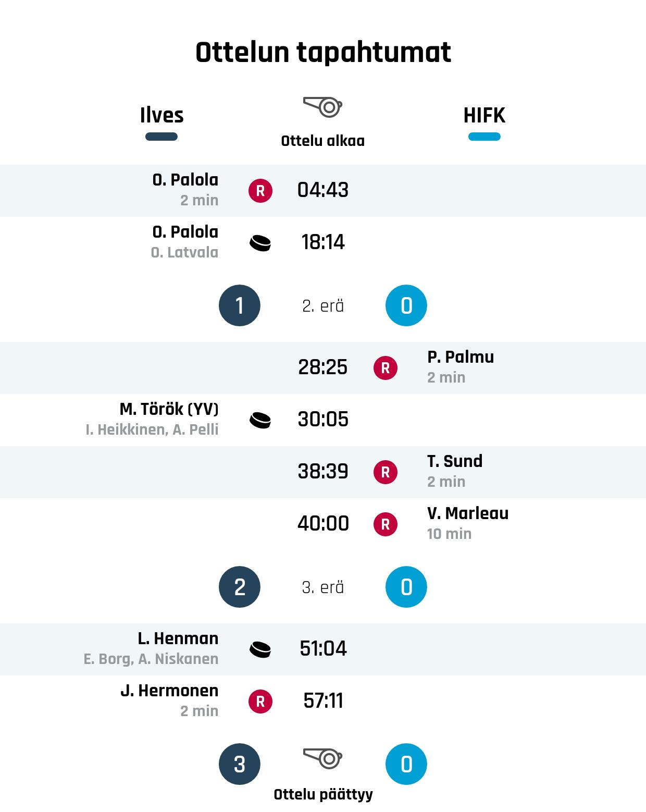Click the whistle icon above Ottelu päättyy
This screenshot has height=812, width=646.
323,758
